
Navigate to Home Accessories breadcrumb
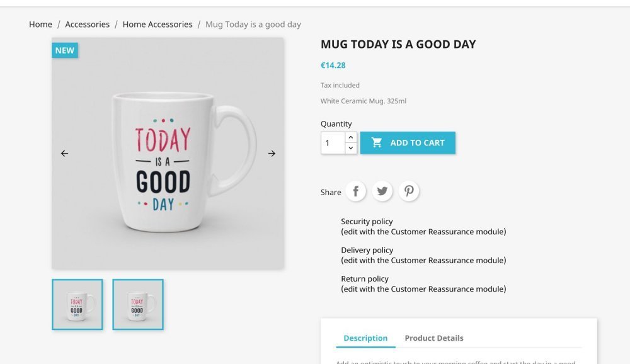pyautogui.click(x=157, y=25)
